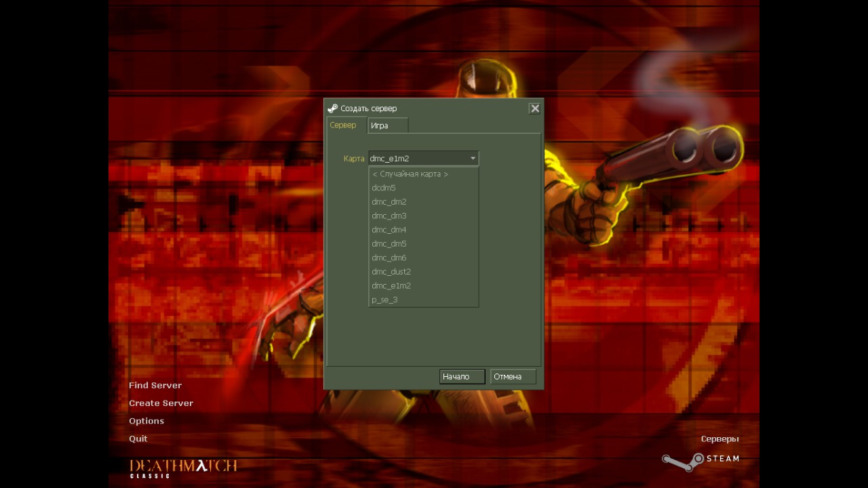Viewport: 868px width, 488px height.
Task: Choose the p_se_3 map from list
Action: pos(424,300)
